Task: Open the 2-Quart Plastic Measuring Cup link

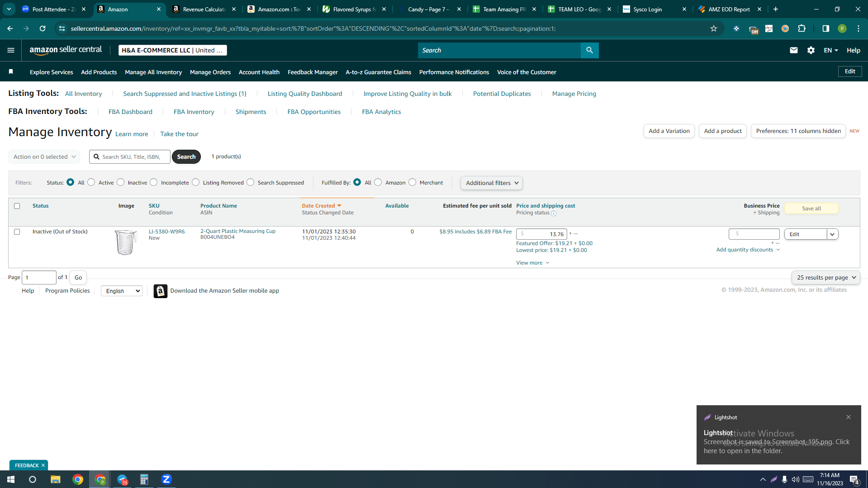Action: coord(238,231)
